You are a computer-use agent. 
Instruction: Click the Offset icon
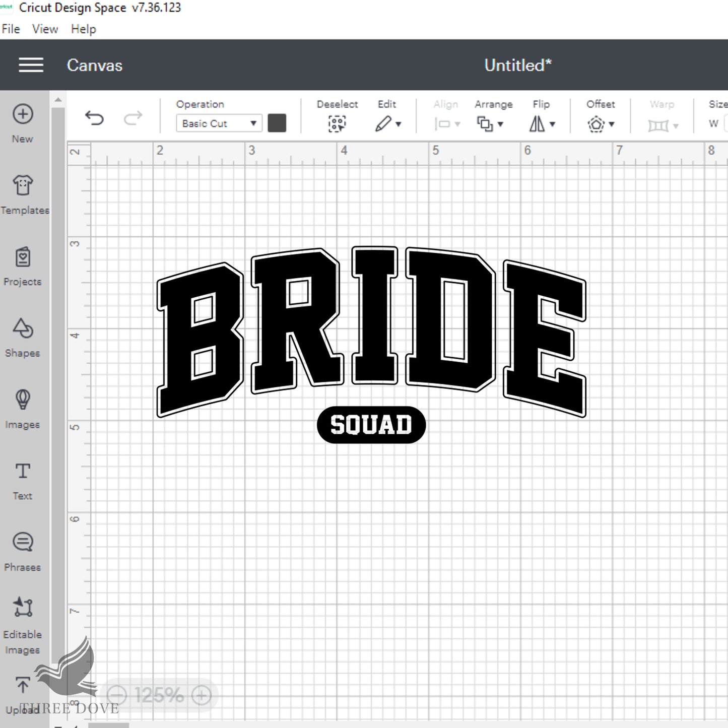click(x=596, y=123)
